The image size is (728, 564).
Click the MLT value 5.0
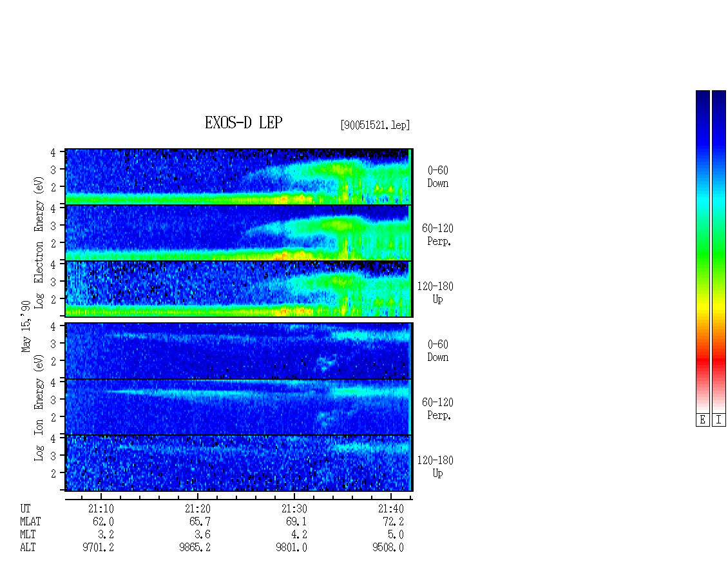396,535
